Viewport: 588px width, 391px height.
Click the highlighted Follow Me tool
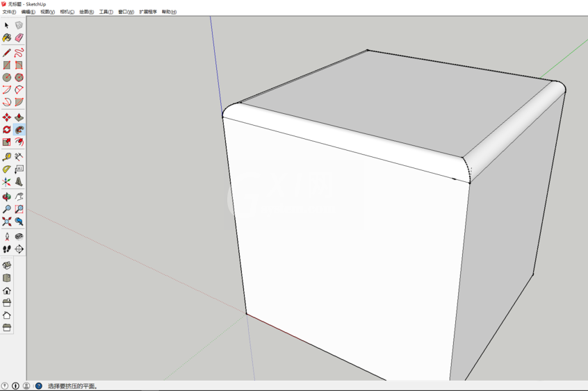(x=19, y=130)
